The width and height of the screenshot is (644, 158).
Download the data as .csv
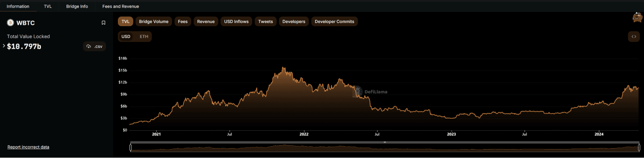coord(94,46)
